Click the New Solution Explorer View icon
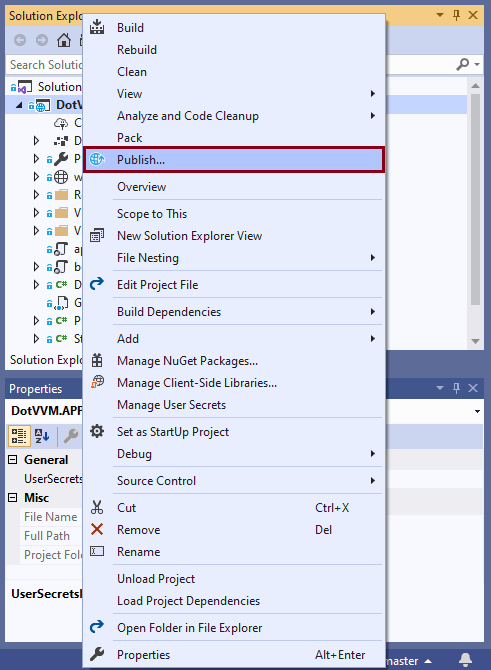 (x=97, y=235)
